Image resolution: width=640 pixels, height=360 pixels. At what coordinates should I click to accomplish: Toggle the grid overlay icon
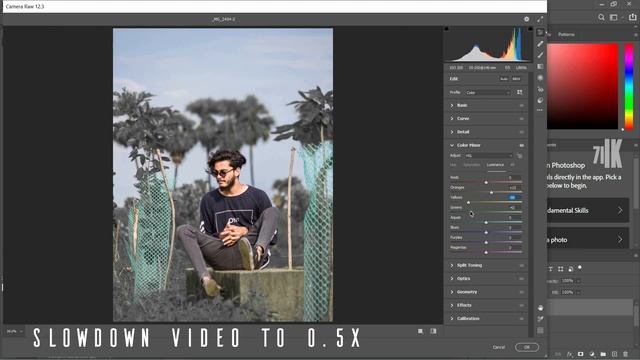(x=540, y=331)
